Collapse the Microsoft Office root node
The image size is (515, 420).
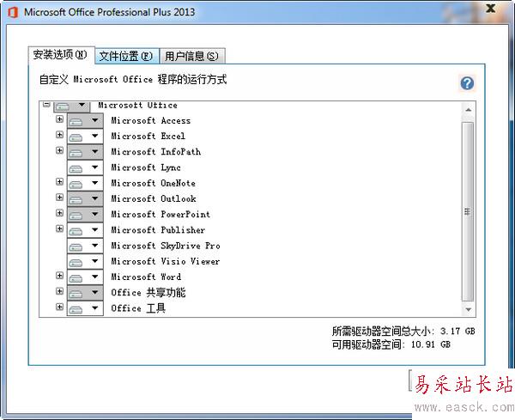point(46,105)
